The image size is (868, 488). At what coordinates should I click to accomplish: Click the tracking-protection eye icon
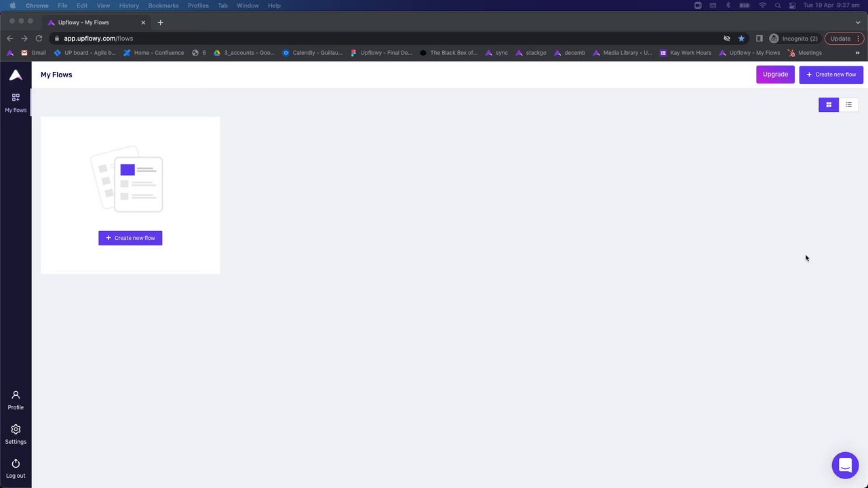(727, 39)
